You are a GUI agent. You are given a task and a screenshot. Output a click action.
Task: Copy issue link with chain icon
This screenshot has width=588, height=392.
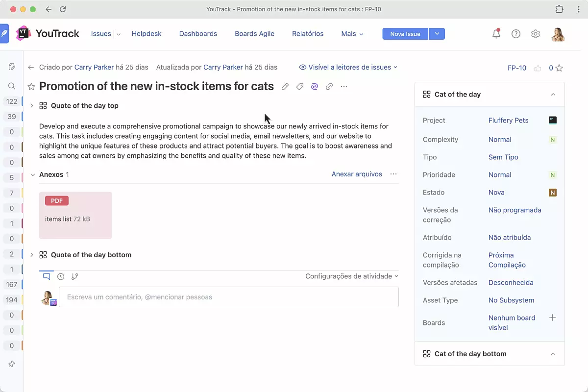(x=329, y=87)
